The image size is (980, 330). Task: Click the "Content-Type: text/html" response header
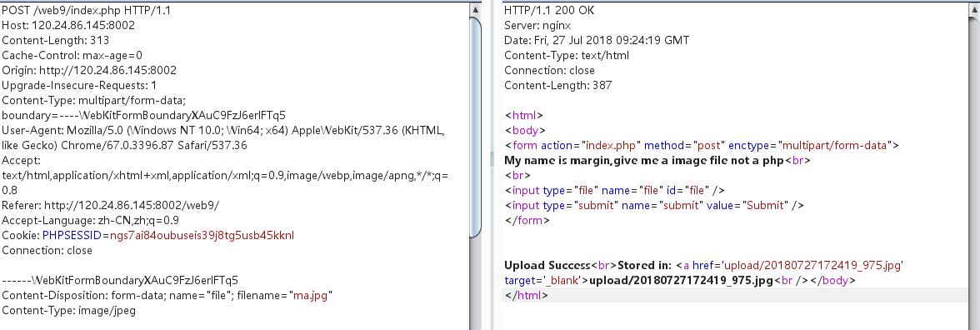point(567,56)
